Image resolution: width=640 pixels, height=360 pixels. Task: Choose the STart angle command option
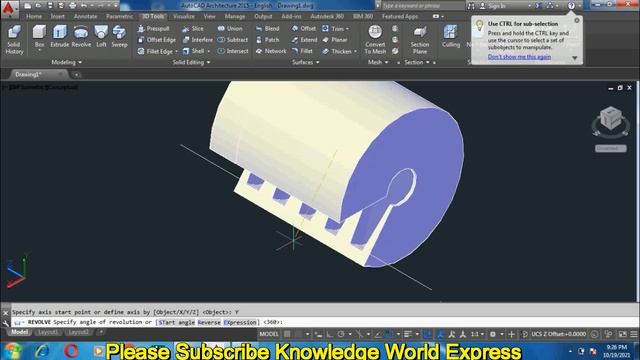point(176,322)
